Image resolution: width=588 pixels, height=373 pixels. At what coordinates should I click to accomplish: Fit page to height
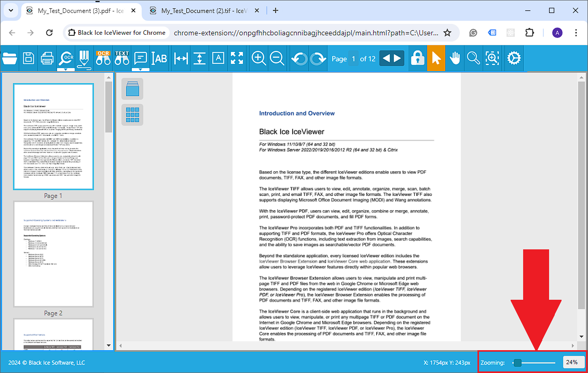pyautogui.click(x=199, y=58)
